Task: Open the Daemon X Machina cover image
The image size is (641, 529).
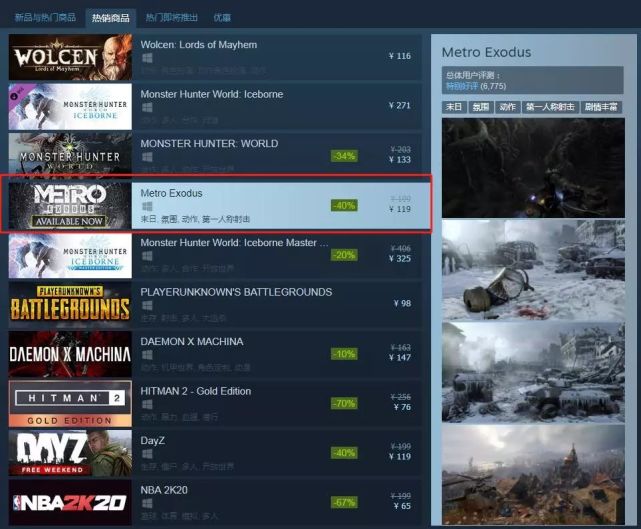Action: pyautogui.click(x=70, y=354)
